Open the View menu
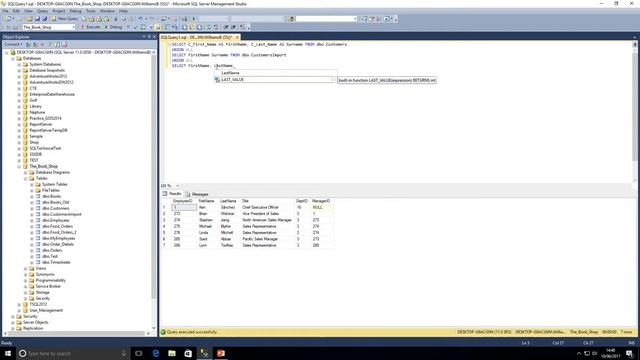 pos(28,11)
